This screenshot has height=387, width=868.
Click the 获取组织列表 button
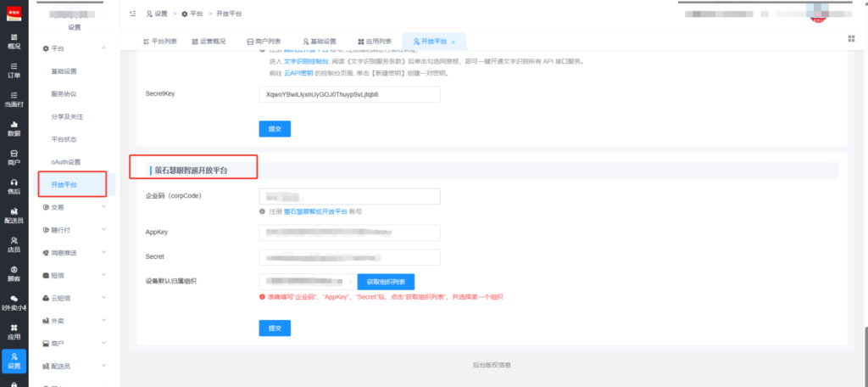386,282
